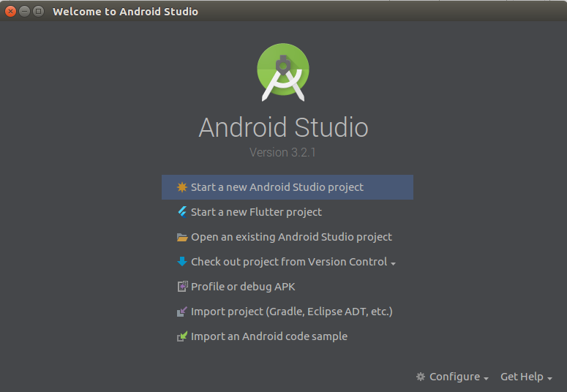The height and width of the screenshot is (392, 567).
Task: Click the Welcome to Android Studio title bar
Action: [284, 11]
